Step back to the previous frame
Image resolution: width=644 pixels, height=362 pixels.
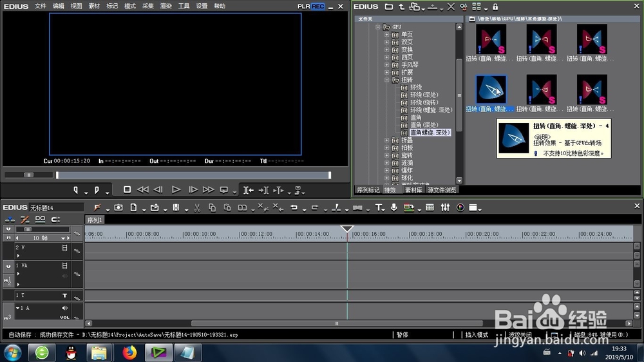point(158,190)
